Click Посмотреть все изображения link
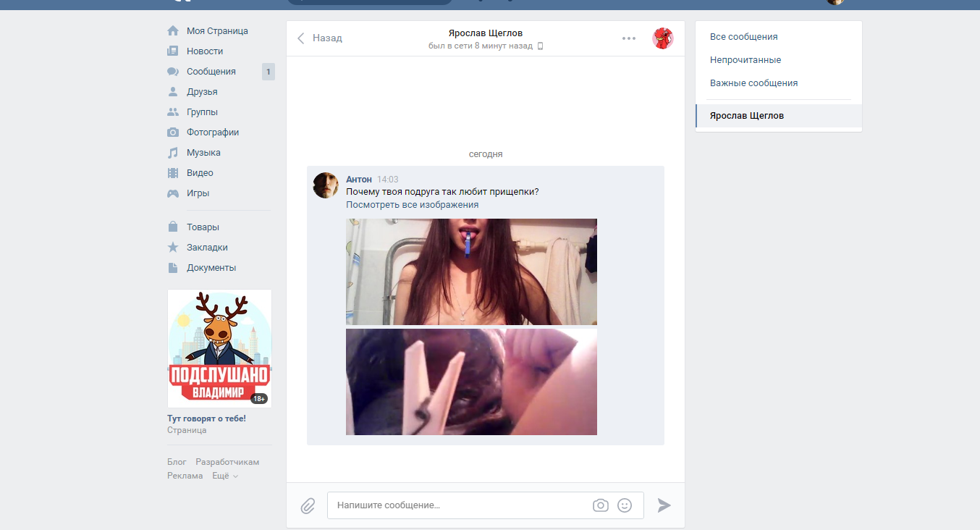Screen dimensions: 980x530 coord(413,205)
